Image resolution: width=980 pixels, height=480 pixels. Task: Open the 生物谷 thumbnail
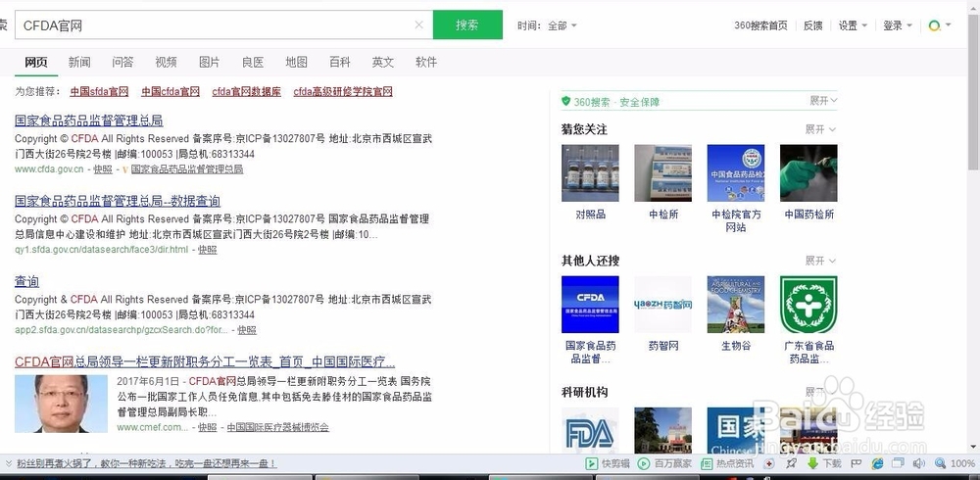pyautogui.click(x=736, y=305)
